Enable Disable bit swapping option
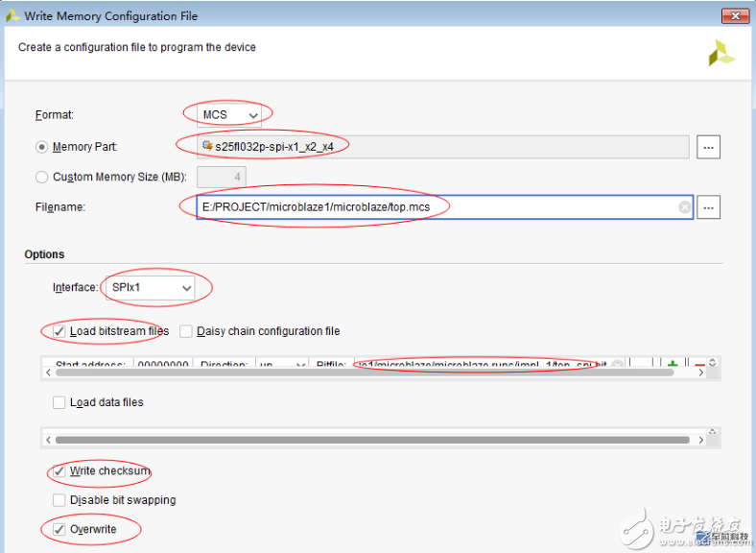756x553 pixels. 60,500
